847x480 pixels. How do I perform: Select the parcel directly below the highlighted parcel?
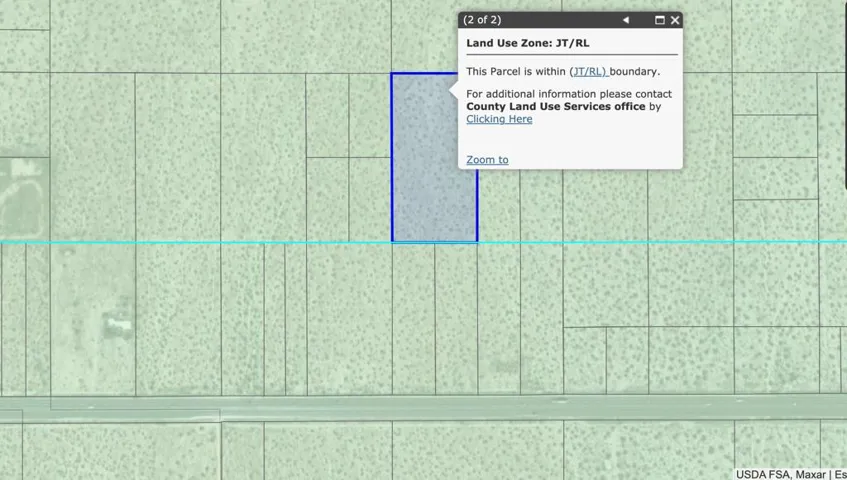click(x=413, y=320)
